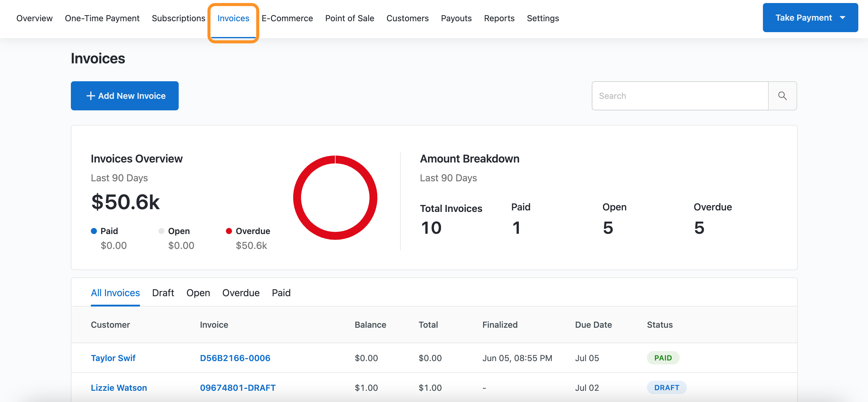Open the 09674801-DRAFT invoice link
This screenshot has height=402, width=868.
pos(237,387)
